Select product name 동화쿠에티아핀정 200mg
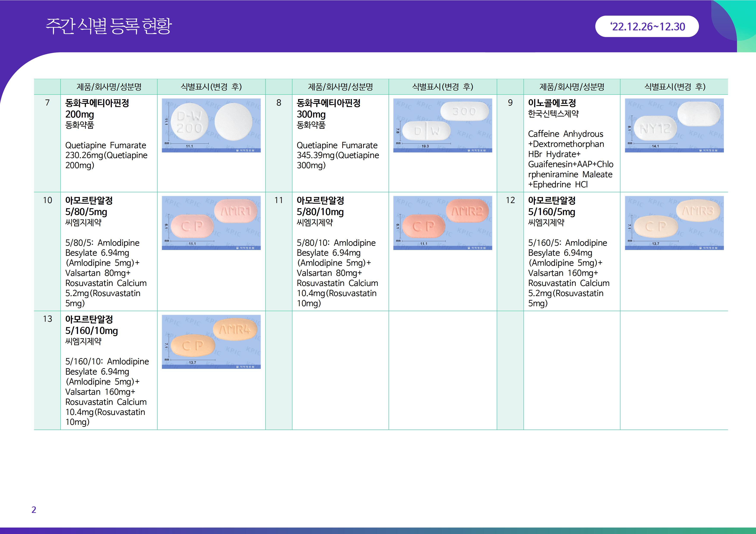This screenshot has height=534, width=756. tap(97, 109)
